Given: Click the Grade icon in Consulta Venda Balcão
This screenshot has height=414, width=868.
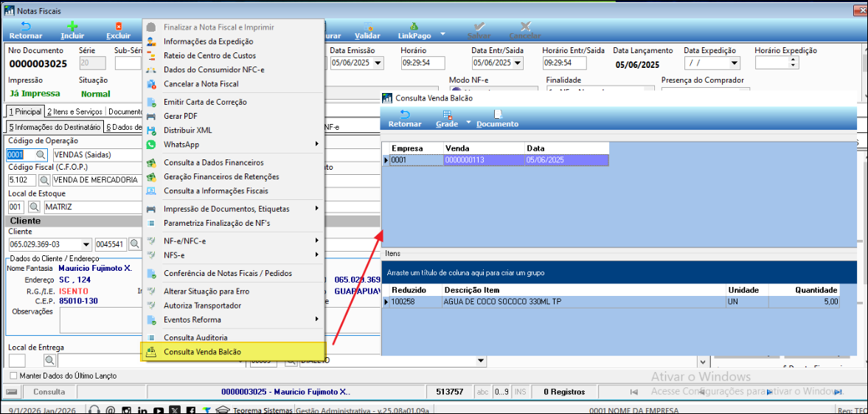Looking at the screenshot, I should [447, 118].
